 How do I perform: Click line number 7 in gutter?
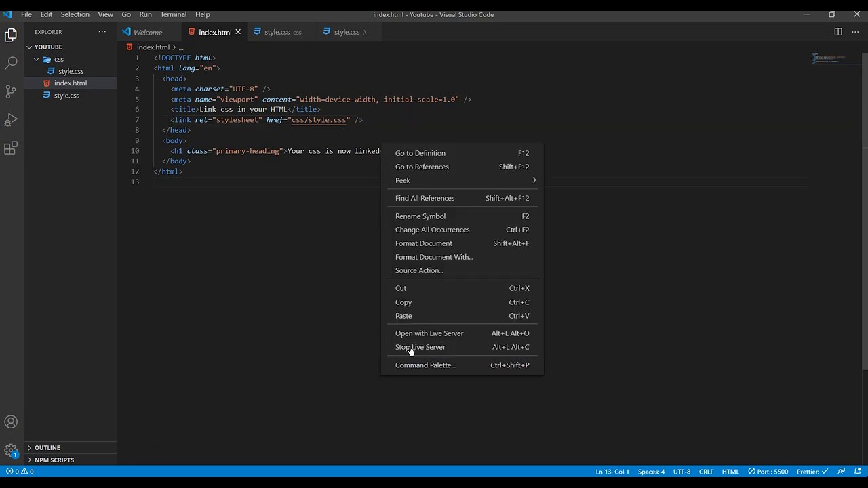point(137,120)
